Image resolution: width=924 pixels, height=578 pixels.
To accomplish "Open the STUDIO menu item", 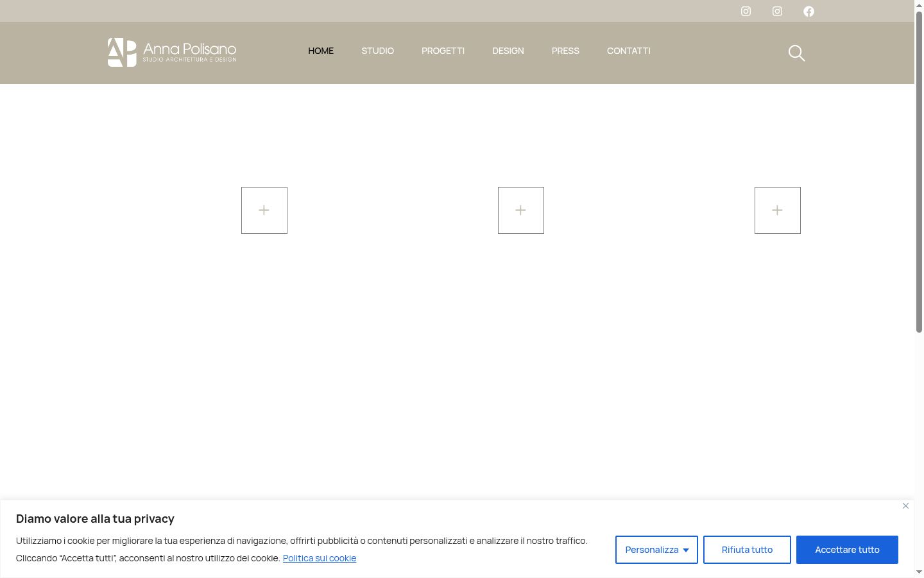I will click(x=377, y=51).
